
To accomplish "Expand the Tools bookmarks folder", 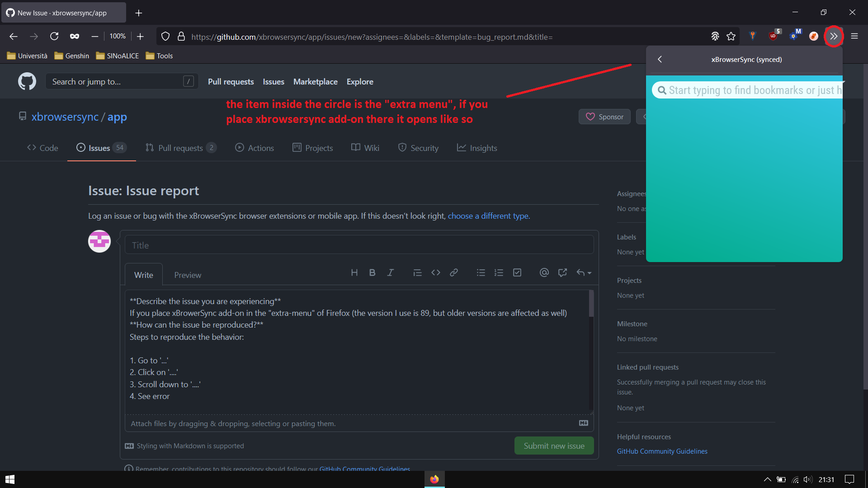I will pyautogui.click(x=159, y=56).
